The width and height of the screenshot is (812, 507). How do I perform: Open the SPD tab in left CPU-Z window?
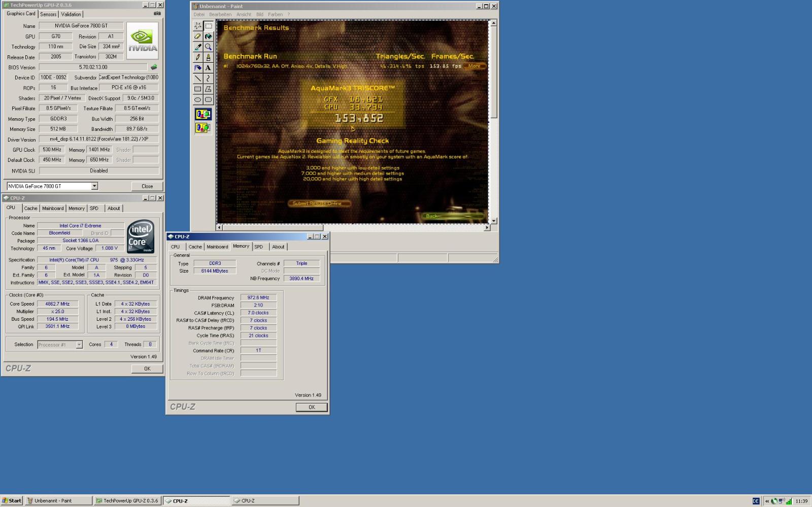click(x=94, y=208)
